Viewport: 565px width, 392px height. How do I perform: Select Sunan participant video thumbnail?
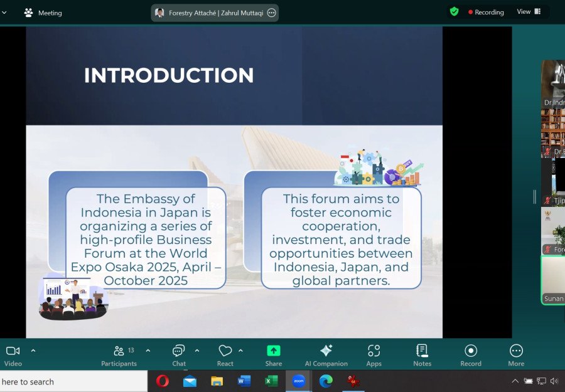click(553, 280)
